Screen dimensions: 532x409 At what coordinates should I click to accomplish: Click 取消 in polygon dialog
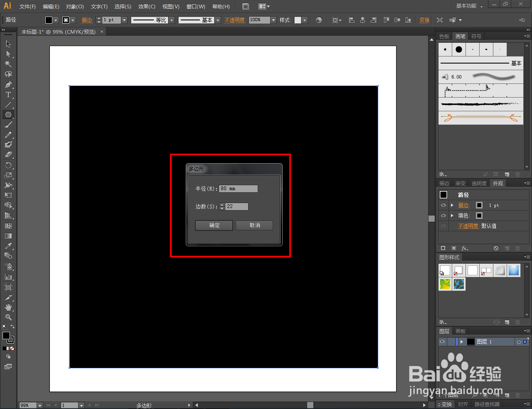coord(254,225)
